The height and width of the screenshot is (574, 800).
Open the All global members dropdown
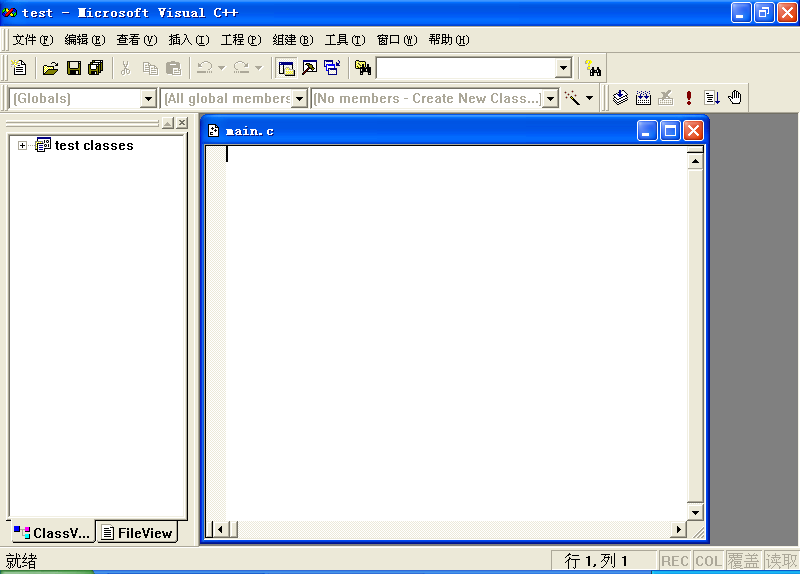[299, 98]
